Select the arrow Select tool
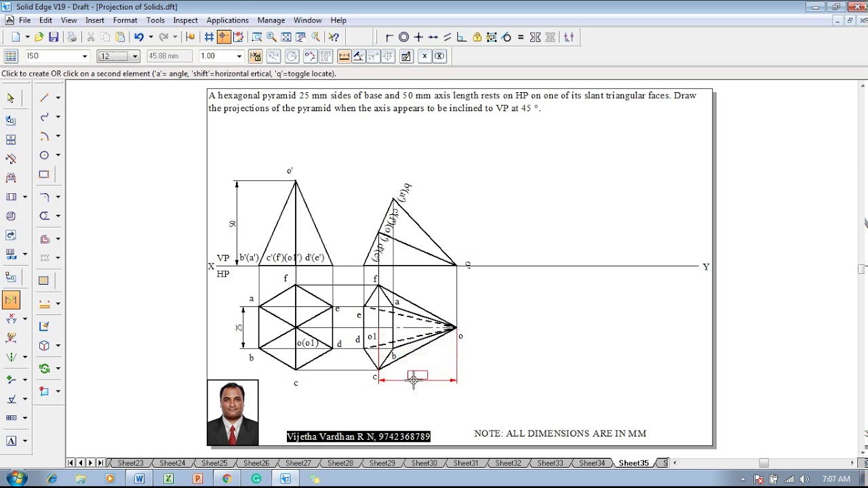The width and height of the screenshot is (868, 488). click(x=11, y=98)
